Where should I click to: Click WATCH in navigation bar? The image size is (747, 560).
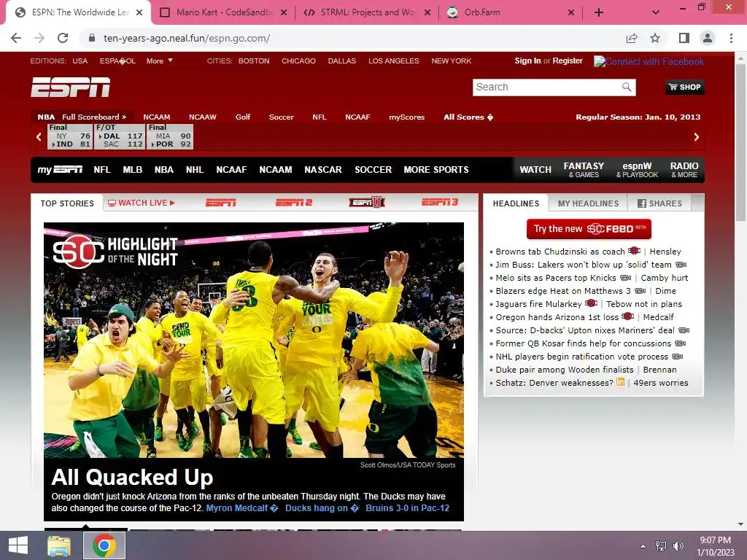[535, 169]
